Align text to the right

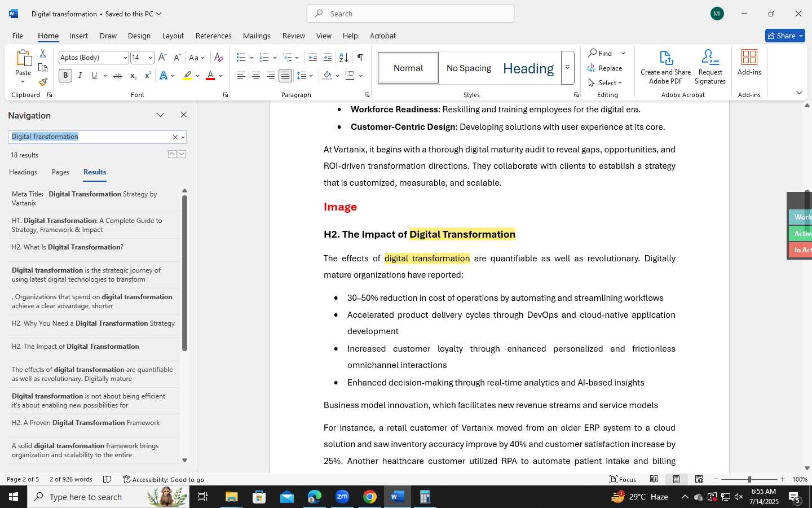(271, 76)
